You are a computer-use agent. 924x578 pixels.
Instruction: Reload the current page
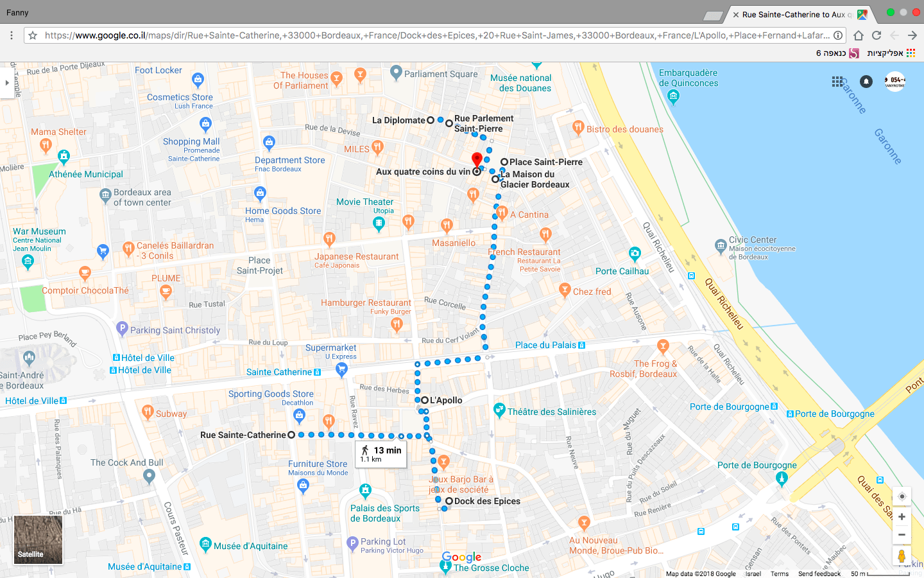877,35
